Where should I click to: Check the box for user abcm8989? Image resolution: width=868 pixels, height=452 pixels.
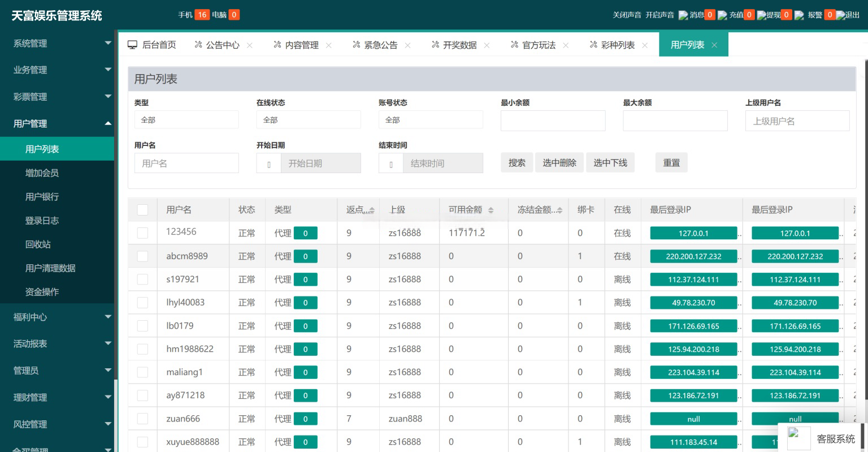[x=142, y=256]
